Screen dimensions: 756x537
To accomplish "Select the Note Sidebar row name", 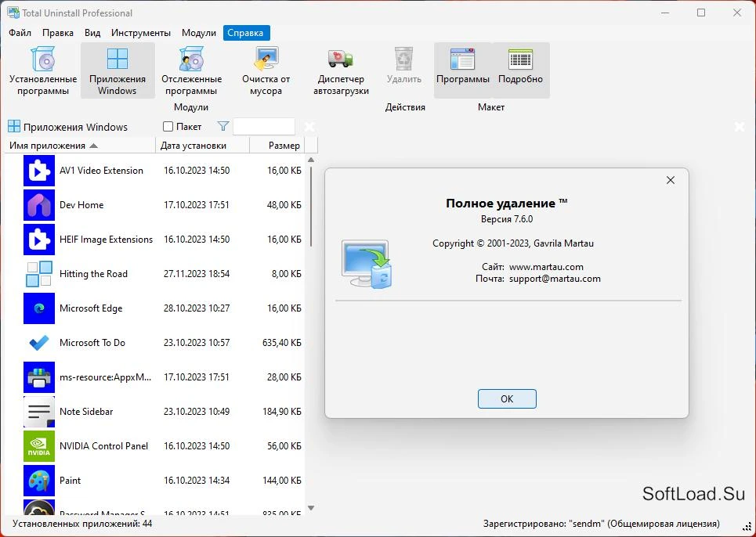I will [86, 412].
